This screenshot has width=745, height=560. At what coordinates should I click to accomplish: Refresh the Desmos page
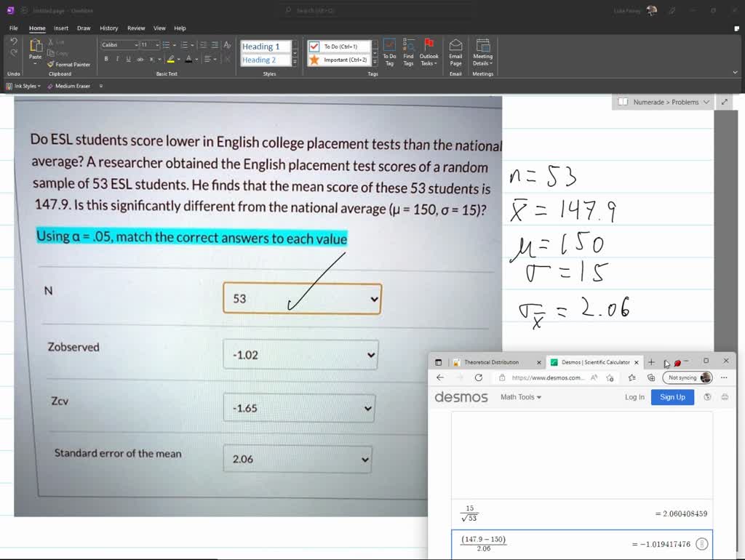click(x=479, y=377)
